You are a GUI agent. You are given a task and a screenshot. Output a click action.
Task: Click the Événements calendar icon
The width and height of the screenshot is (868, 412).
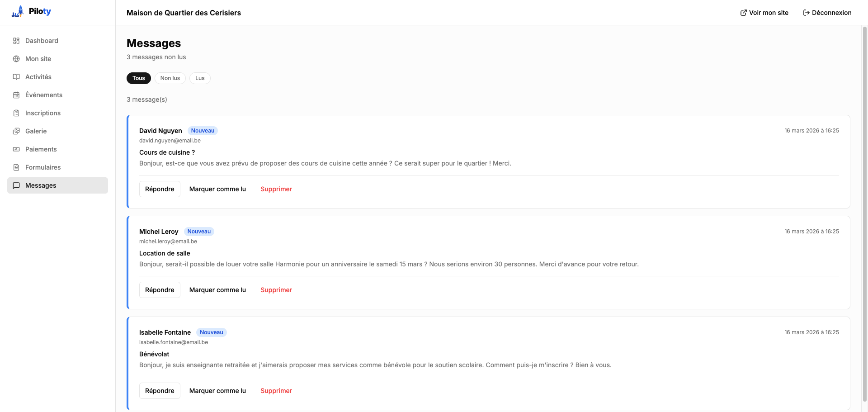[x=16, y=95]
